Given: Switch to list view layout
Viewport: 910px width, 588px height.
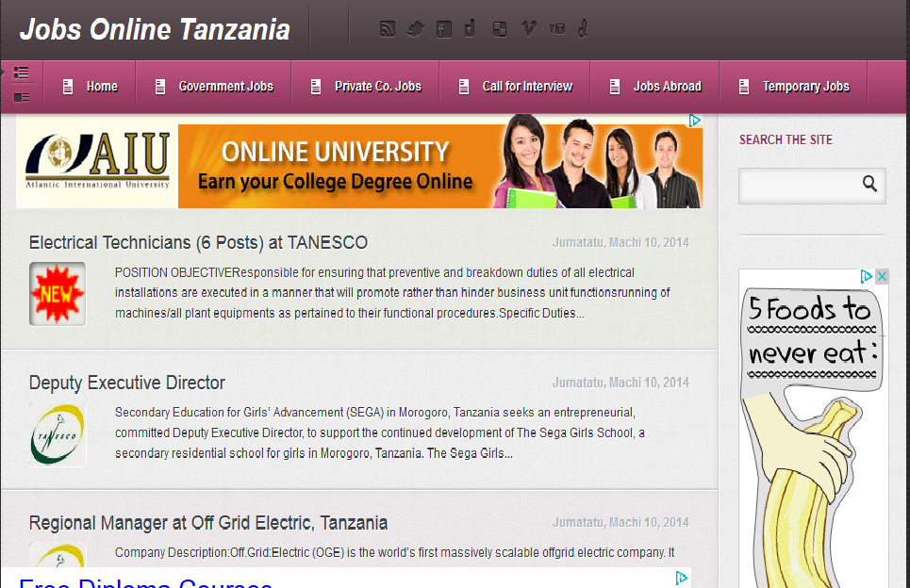Looking at the screenshot, I should click(x=22, y=72).
